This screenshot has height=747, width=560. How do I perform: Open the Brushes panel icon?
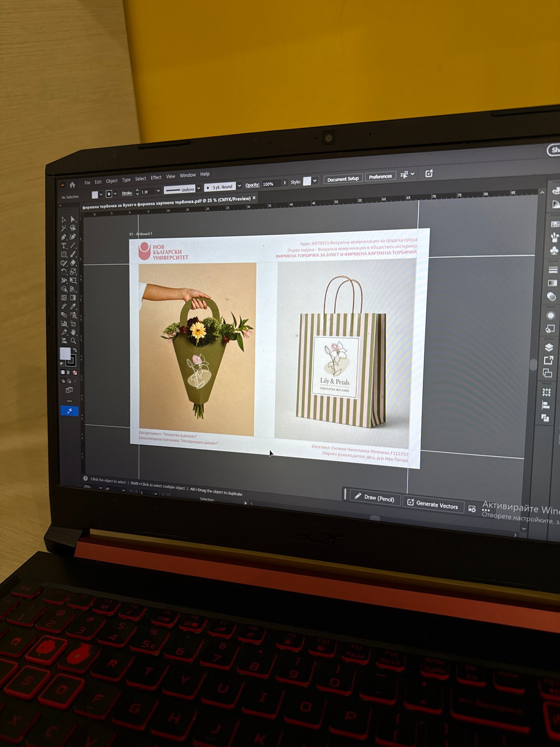point(555,237)
